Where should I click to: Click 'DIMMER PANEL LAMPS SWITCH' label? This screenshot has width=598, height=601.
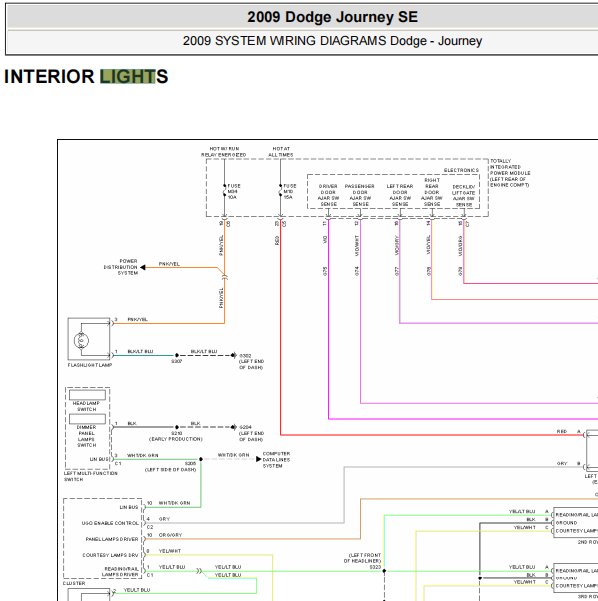click(x=87, y=436)
